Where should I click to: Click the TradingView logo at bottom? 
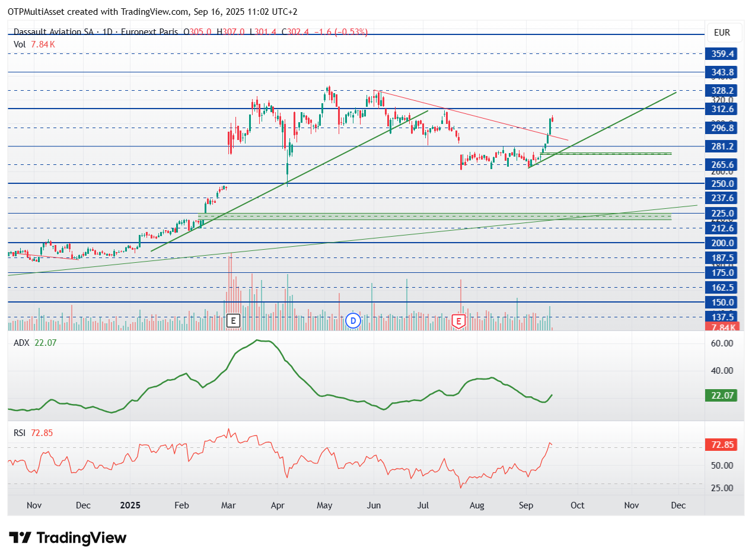pyautogui.click(x=68, y=538)
